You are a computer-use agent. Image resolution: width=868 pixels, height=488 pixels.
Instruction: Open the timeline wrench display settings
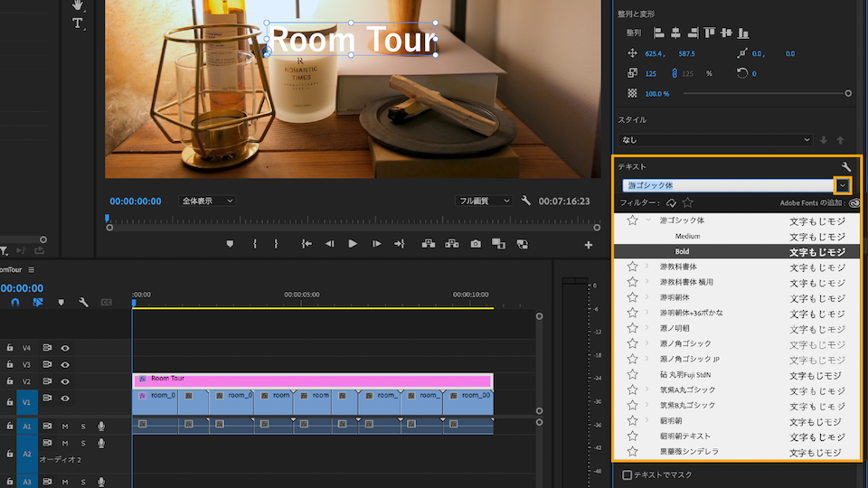(83, 302)
